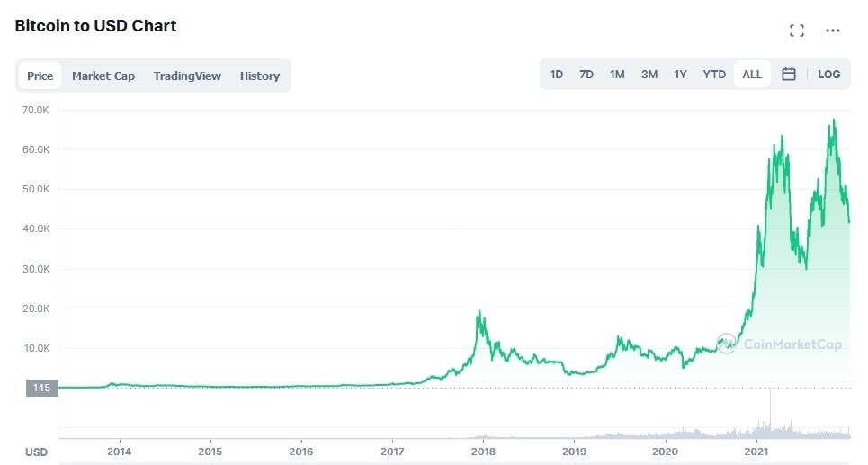Click the 2018 price peak on chart
Viewport: 868px width, 465px height.
coord(479,312)
